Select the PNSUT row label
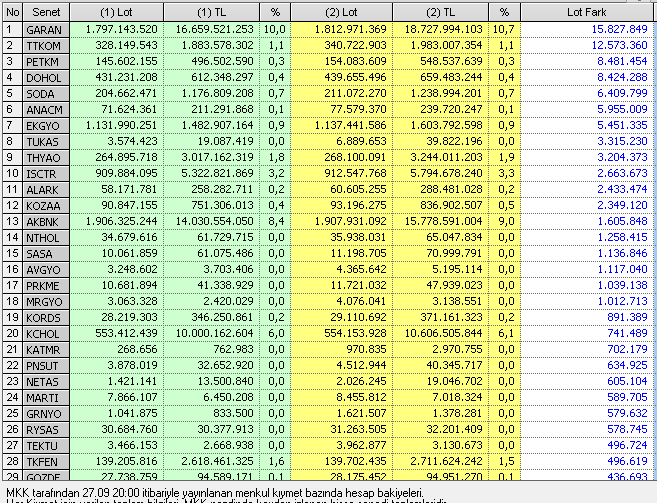This screenshot has width=657, height=503. (x=46, y=366)
